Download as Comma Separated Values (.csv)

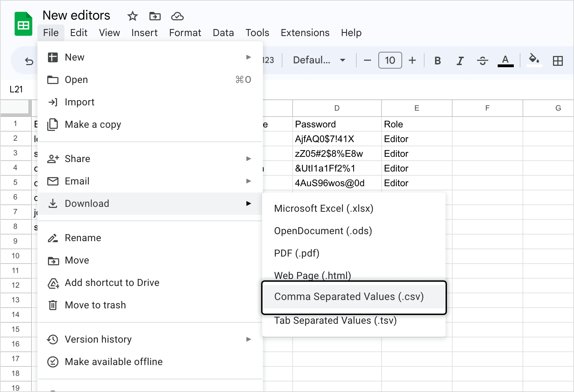[x=354, y=297]
